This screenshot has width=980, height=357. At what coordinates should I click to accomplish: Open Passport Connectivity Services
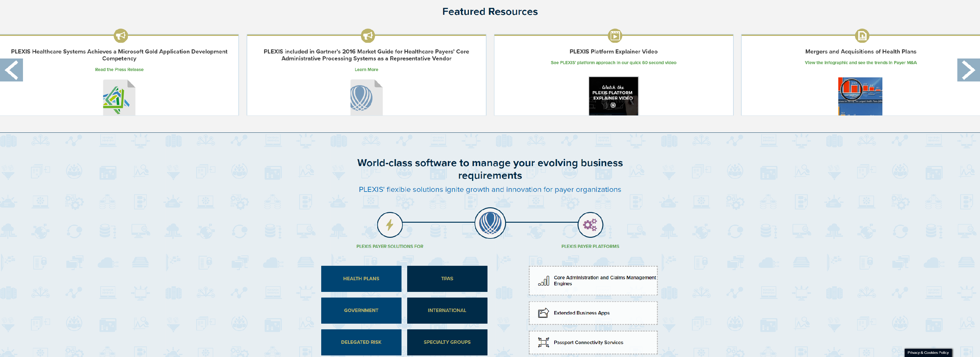pyautogui.click(x=593, y=343)
